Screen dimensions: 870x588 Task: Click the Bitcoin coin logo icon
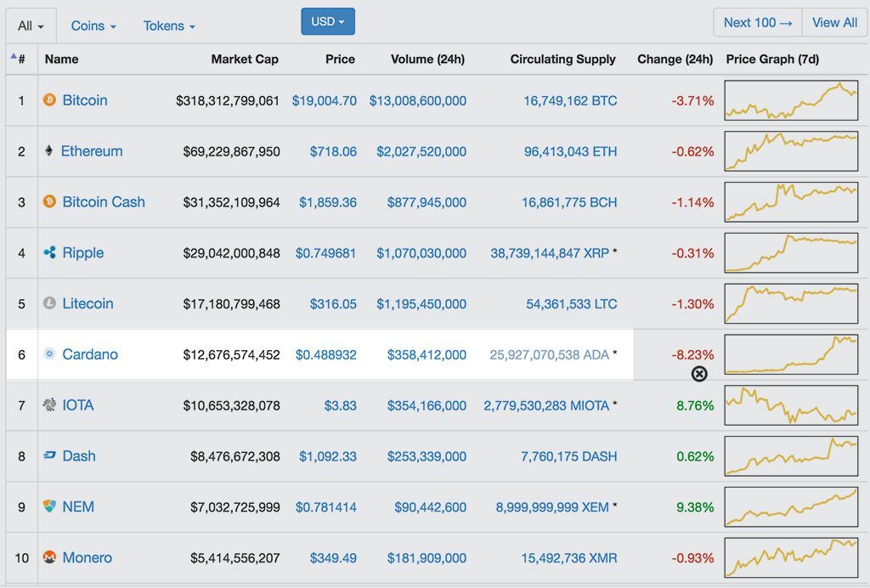[49, 100]
